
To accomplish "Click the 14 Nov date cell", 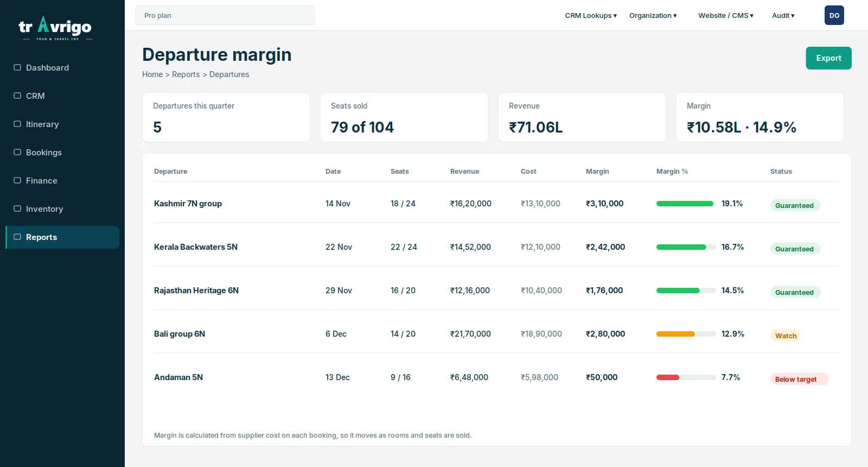I will [x=338, y=204].
